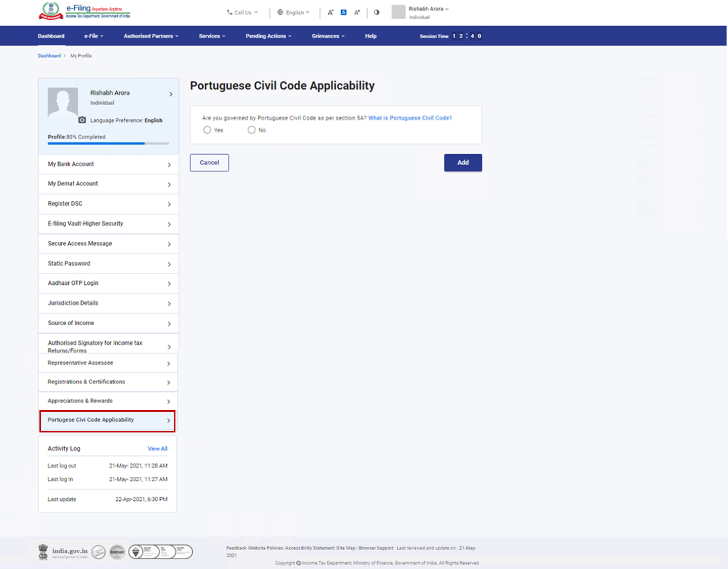
Task: Expand the Call Us dropdown
Action: 243,13
